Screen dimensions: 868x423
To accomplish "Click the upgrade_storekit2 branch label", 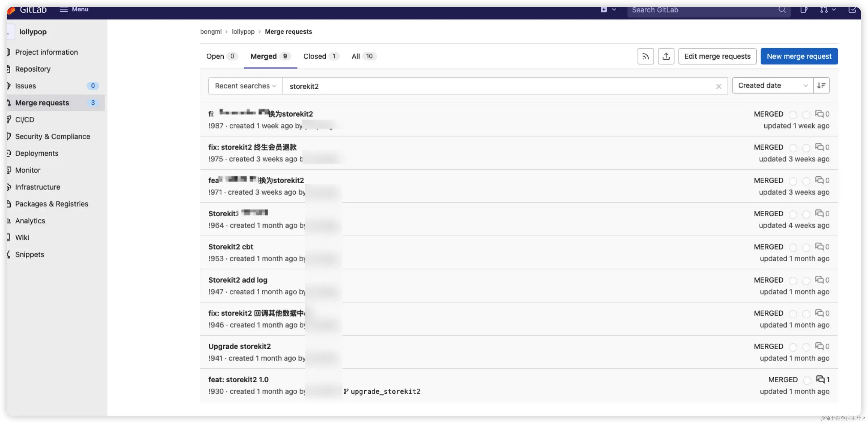I will (382, 391).
